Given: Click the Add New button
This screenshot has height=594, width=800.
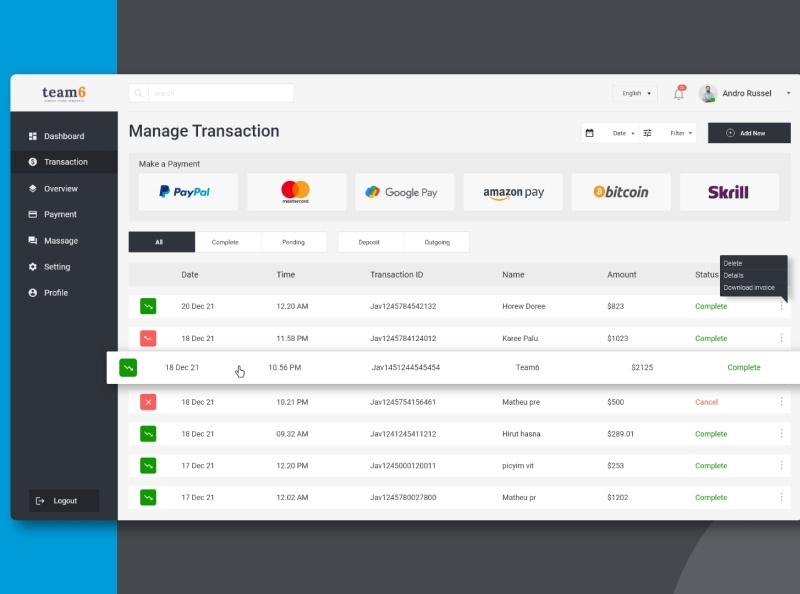Looking at the screenshot, I should (749, 132).
